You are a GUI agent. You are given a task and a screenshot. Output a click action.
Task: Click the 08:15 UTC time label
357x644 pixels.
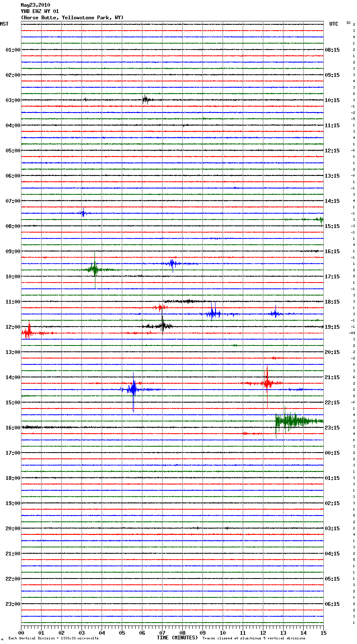332,50
